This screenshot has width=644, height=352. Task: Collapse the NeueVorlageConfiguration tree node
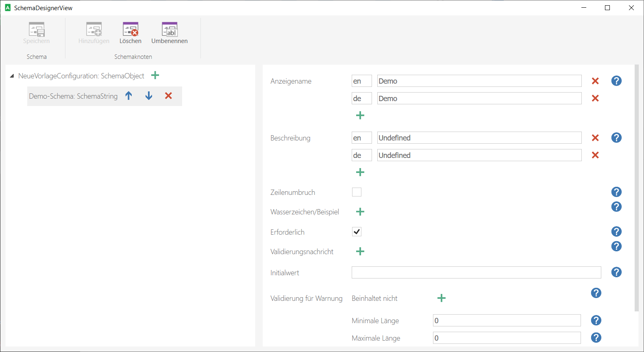coord(12,76)
